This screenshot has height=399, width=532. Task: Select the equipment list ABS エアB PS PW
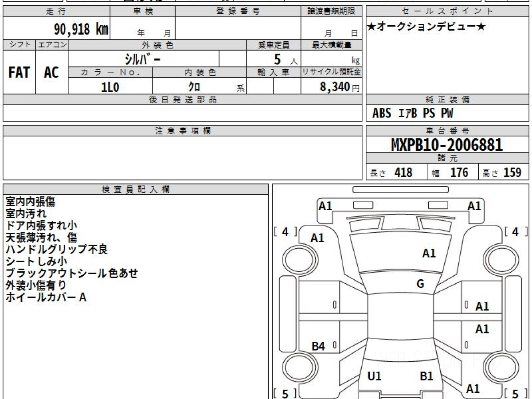413,113
